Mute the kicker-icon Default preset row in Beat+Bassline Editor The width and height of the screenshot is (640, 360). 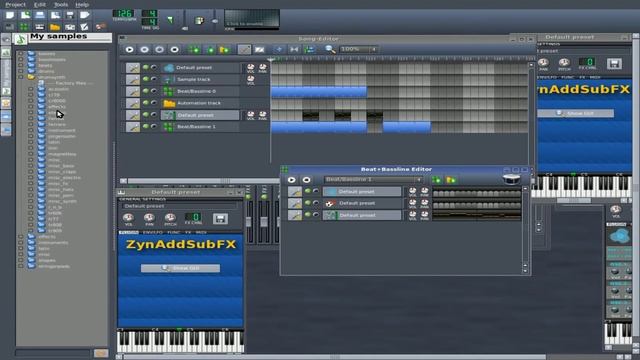coord(308,202)
